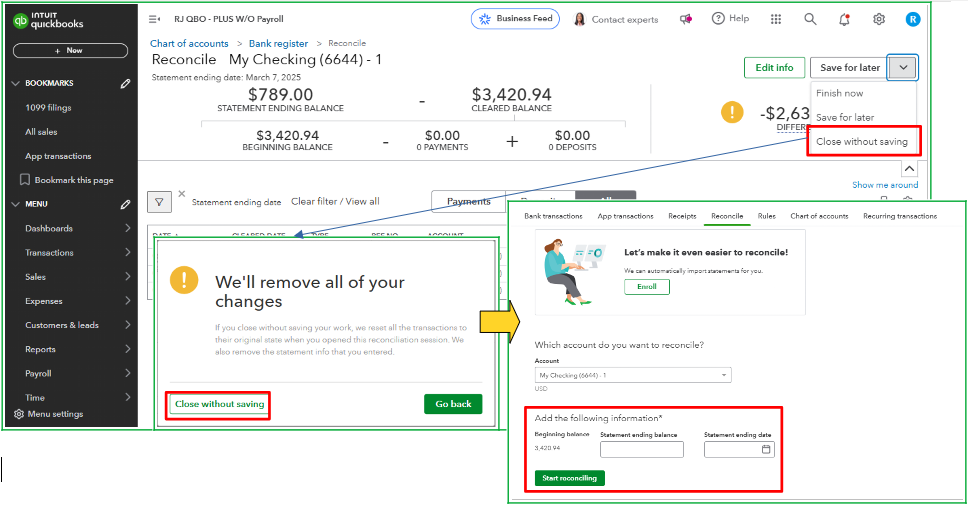
Task: Click Clear filter / View all
Action: click(335, 201)
